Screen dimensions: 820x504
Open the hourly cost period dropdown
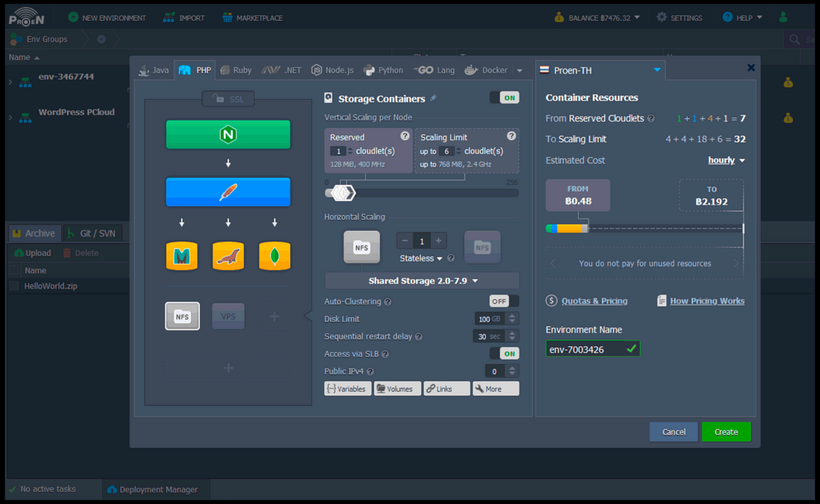(x=726, y=160)
